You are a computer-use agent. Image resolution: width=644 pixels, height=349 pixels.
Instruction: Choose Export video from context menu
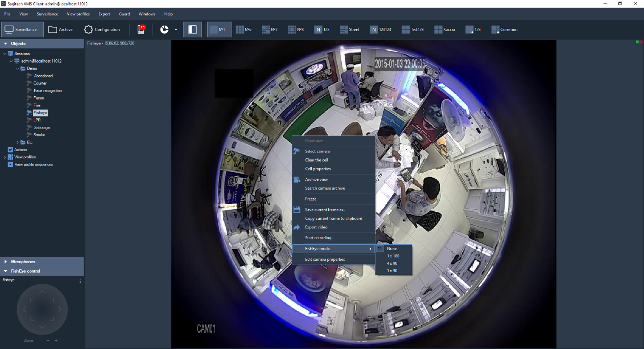(x=317, y=227)
